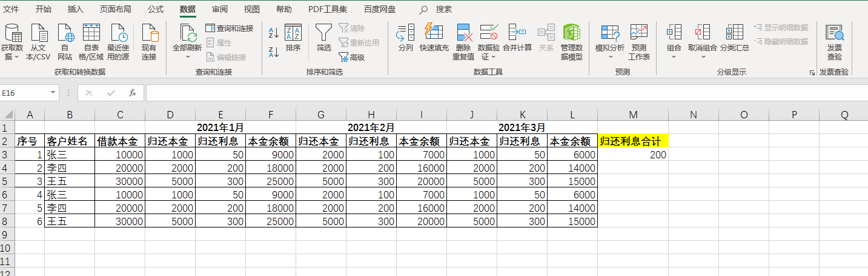Open 发票查验 (Invoice Check) tool
868x276 pixels.
835,41
